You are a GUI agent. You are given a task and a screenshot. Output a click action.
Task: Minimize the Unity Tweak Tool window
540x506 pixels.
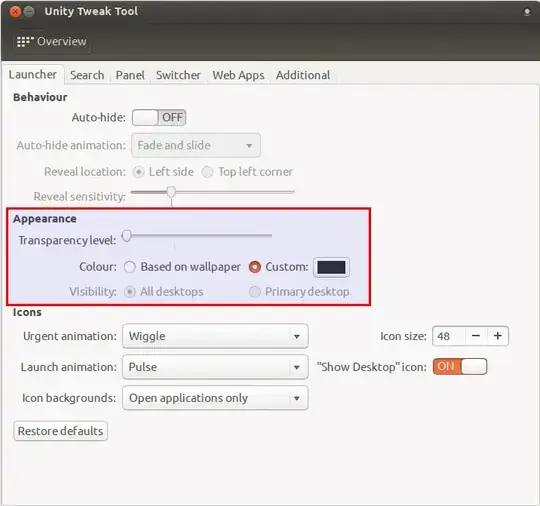(30, 12)
